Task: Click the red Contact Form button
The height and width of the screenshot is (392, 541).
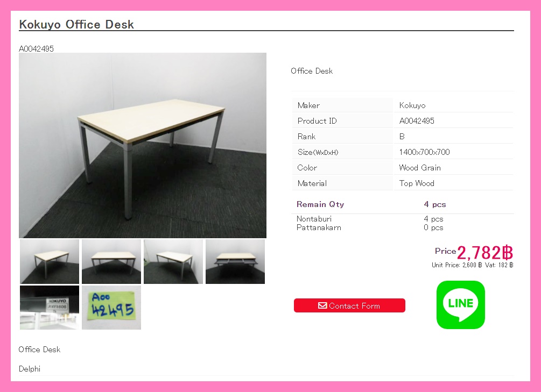Action: pyautogui.click(x=349, y=305)
